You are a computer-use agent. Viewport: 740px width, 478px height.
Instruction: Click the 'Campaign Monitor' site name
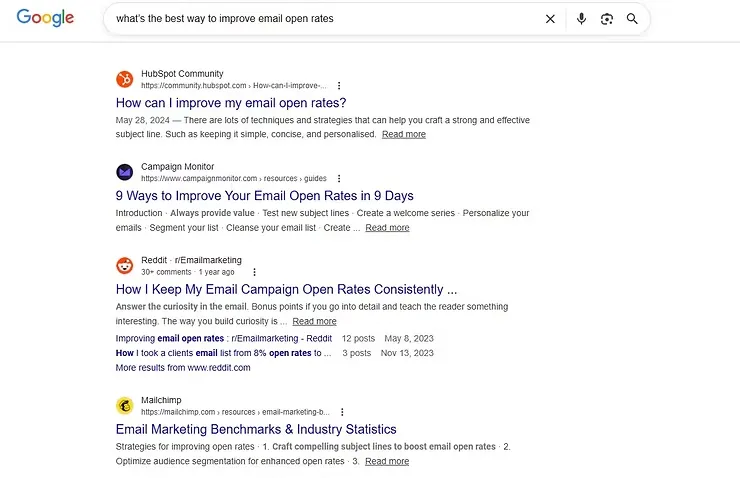(x=177, y=167)
